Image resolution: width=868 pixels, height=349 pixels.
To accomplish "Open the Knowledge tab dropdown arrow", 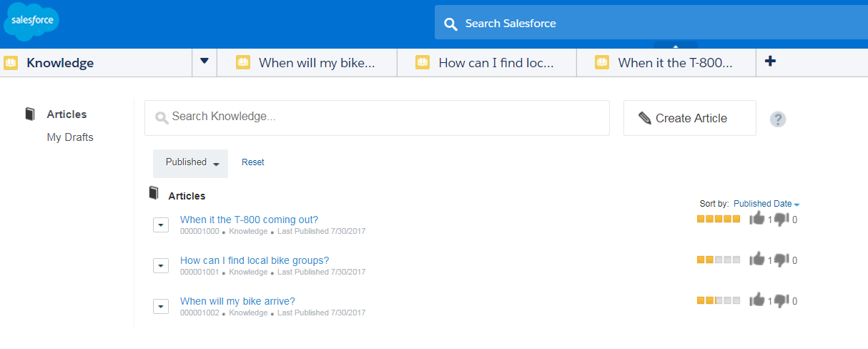I will [x=204, y=62].
